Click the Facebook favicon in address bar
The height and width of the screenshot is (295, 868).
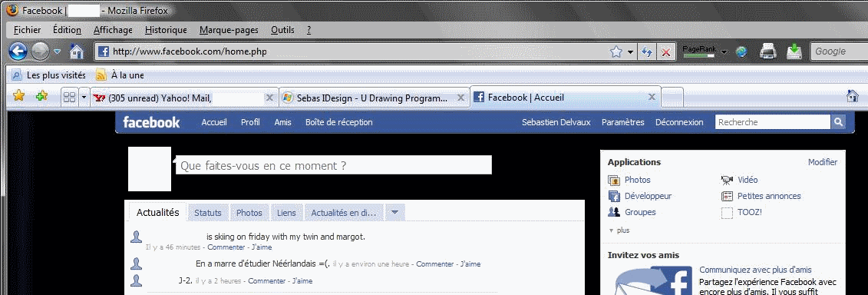(103, 51)
